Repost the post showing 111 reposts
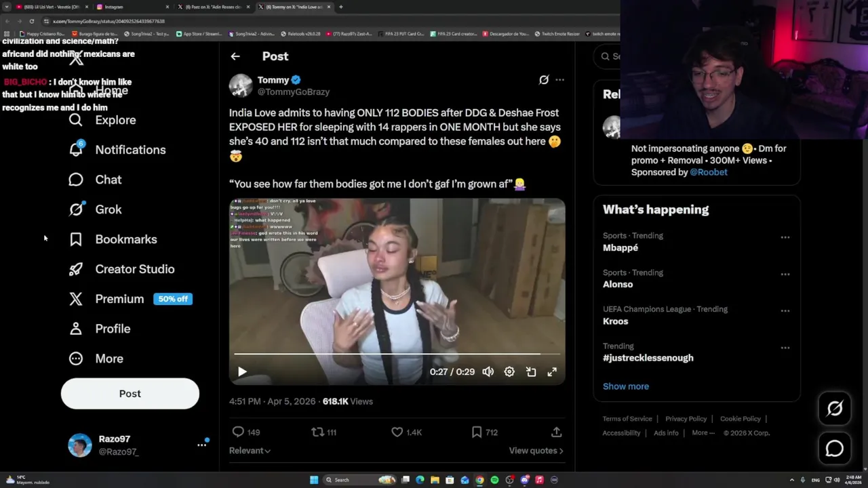This screenshot has width=868, height=488. 317,432
